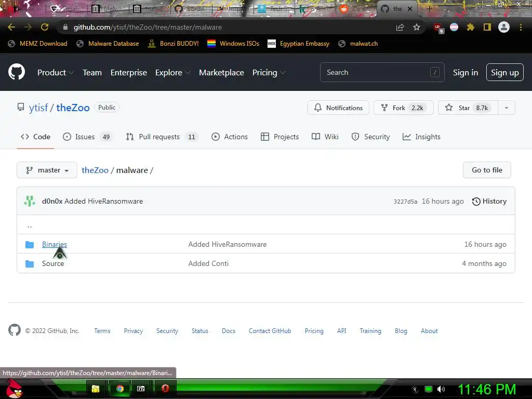
Task: Click the Source folder icon
Action: [x=30, y=263]
